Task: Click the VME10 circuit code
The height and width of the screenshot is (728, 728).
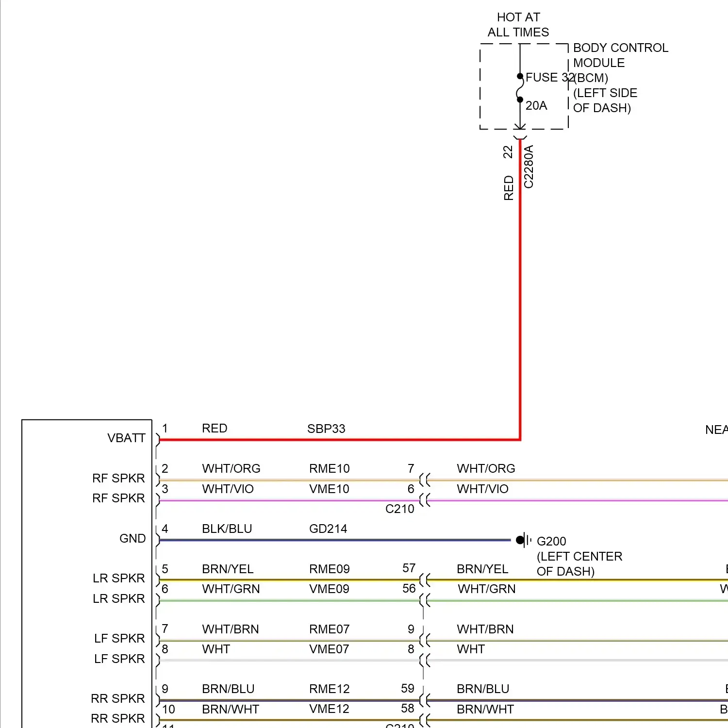Action: coord(329,489)
